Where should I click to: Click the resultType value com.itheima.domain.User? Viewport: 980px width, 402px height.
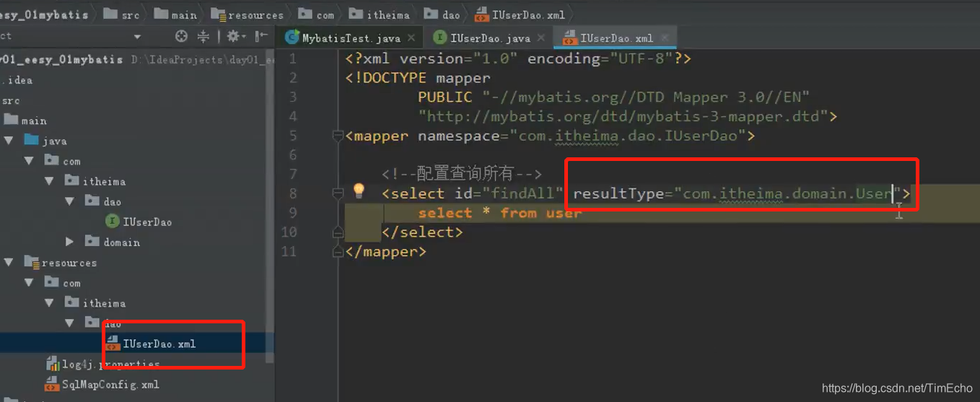click(787, 193)
